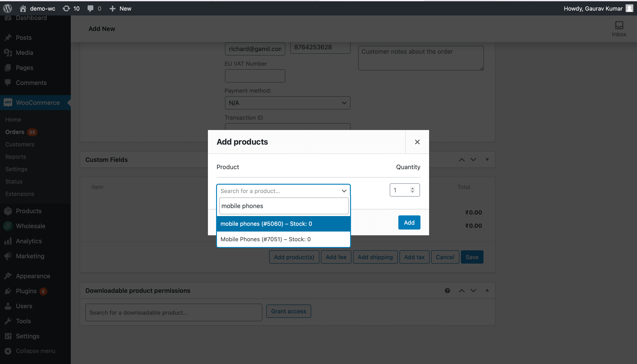This screenshot has height=364, width=637.
Task: Click the comments bubble icon in admin bar
Action: (x=90, y=8)
